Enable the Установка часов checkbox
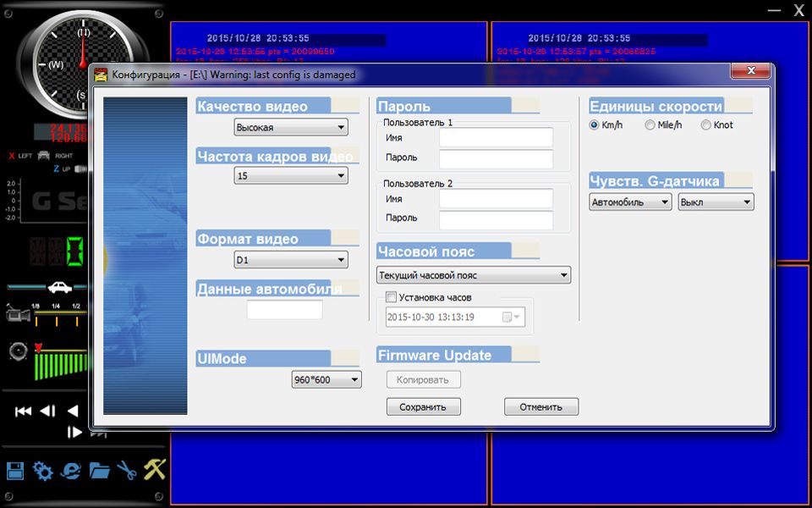 click(391, 296)
